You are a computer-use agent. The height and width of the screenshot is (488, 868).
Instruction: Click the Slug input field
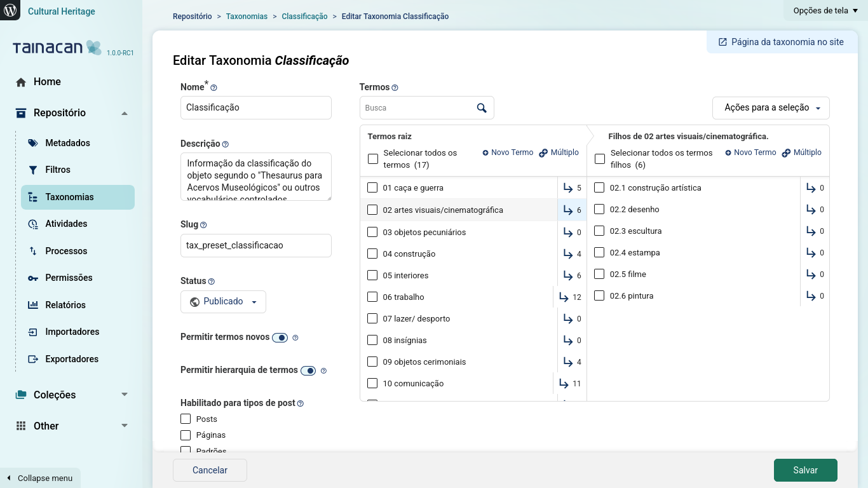[255, 245]
